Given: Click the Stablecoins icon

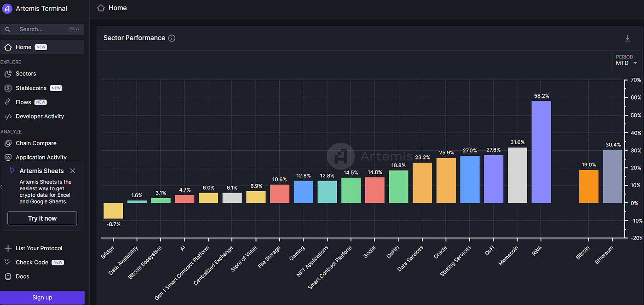Looking at the screenshot, I should [x=8, y=88].
